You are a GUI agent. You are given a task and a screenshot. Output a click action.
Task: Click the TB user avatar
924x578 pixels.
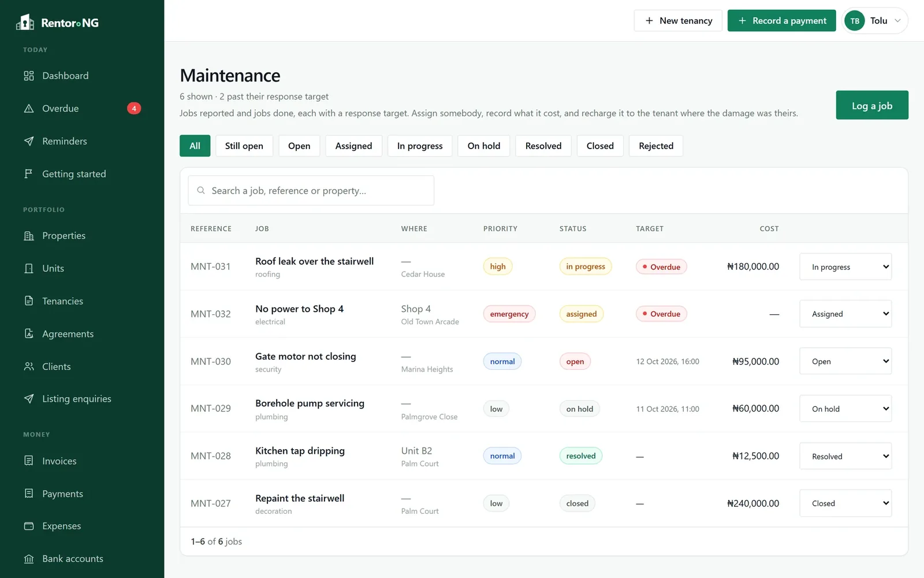tap(855, 21)
